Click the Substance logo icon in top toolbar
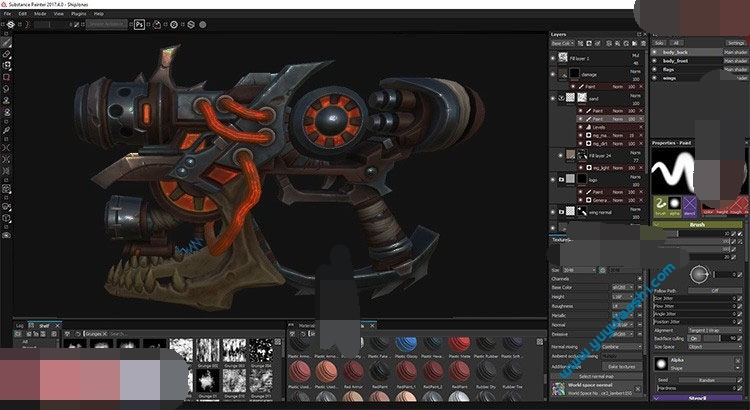This screenshot has height=410, width=750. (11, 24)
